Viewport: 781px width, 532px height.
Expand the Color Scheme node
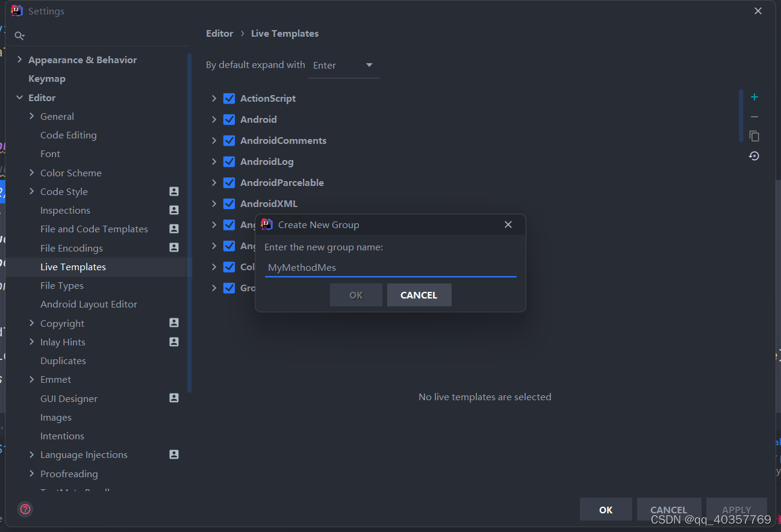pos(32,173)
